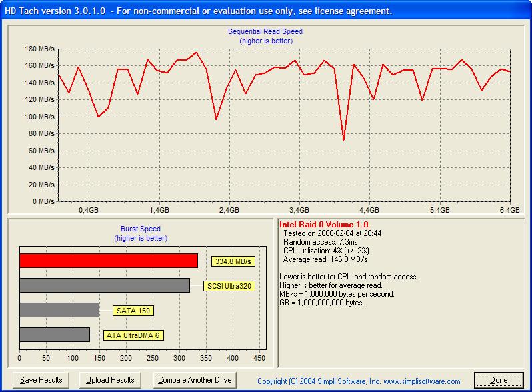Viewport: 532px width, 392px height.
Task: Click the Save Results button
Action: pyautogui.click(x=41, y=380)
